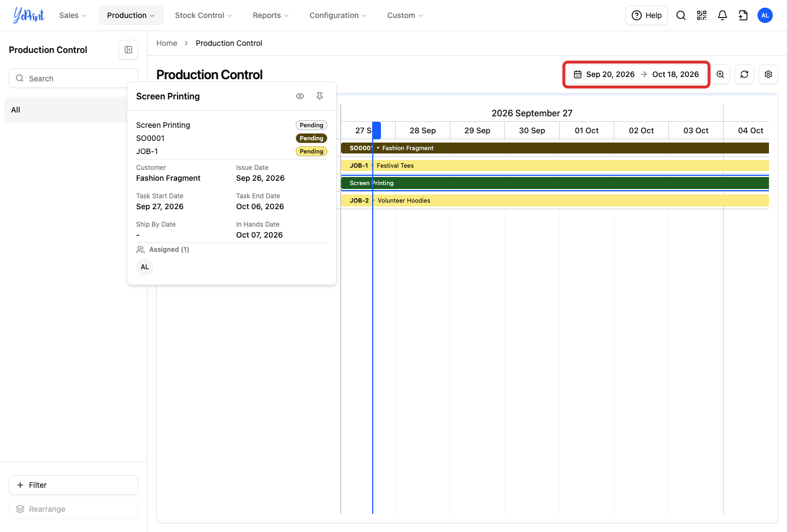Expand the Configuration menu

338,15
